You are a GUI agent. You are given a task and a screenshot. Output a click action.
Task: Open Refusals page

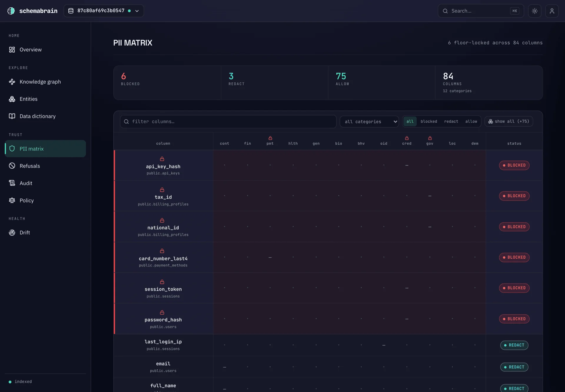click(x=45, y=166)
